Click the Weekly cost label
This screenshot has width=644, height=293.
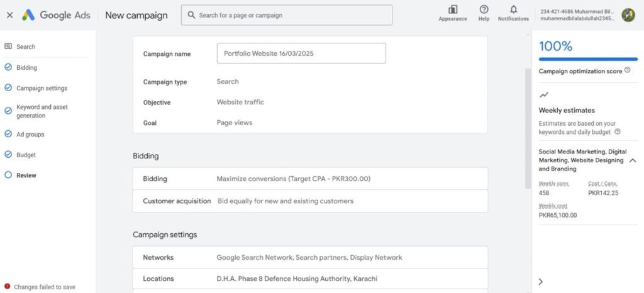(553, 206)
